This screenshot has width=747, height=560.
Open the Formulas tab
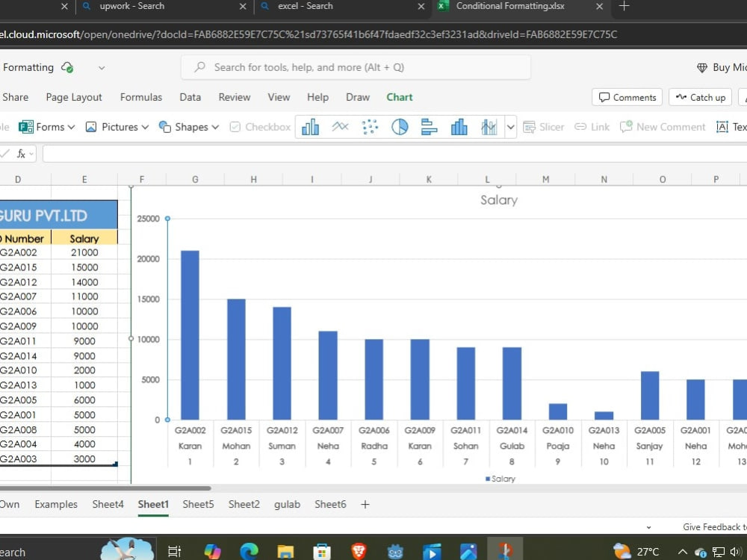(141, 97)
